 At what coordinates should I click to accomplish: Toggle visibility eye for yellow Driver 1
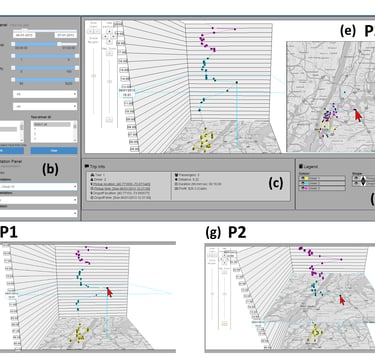[302, 178]
